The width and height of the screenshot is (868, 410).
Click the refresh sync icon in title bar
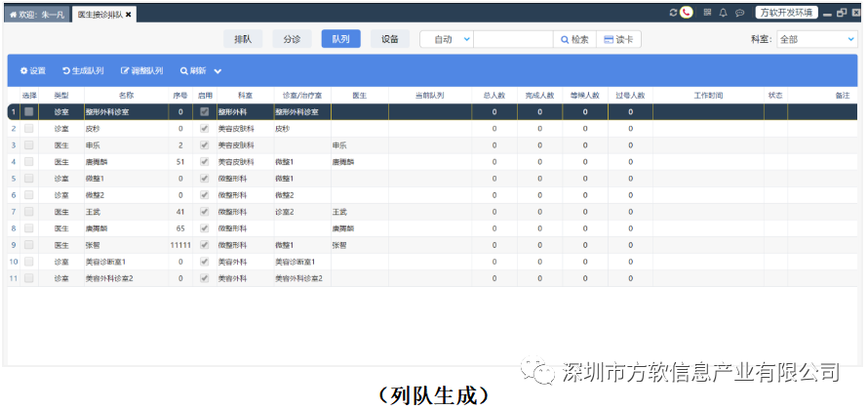click(x=673, y=13)
